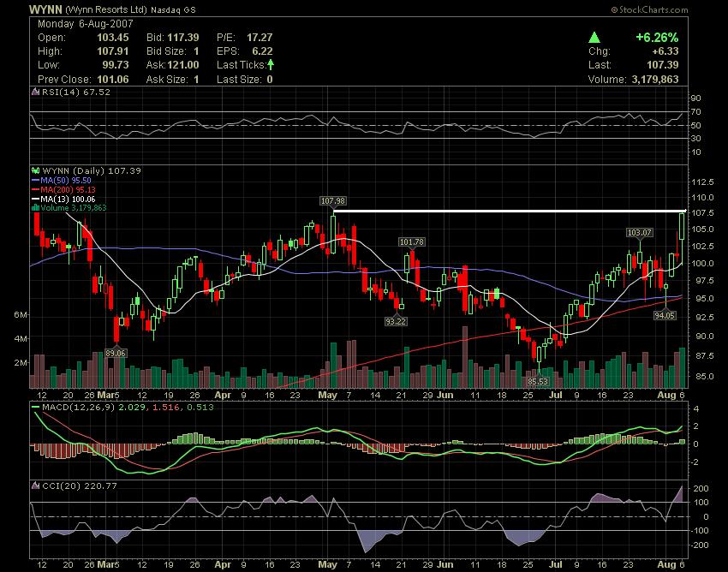728x572 pixels.
Task: Click the 94.05 price low marker
Action: point(665,315)
